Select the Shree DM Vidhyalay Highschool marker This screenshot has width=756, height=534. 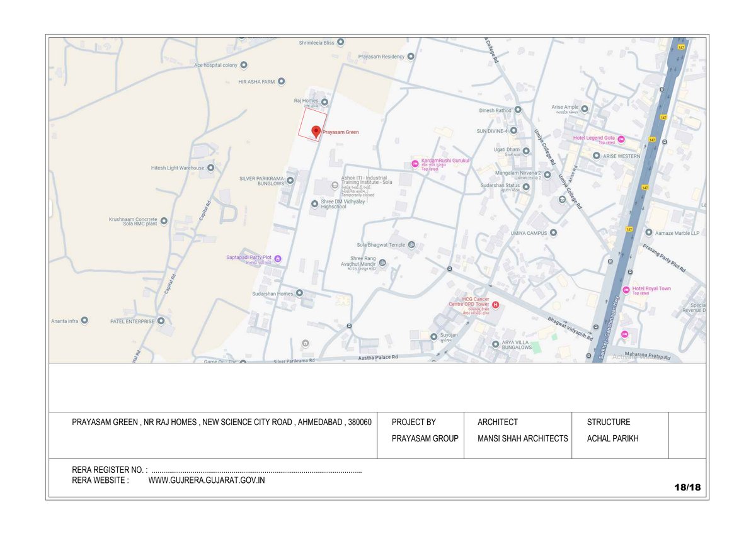point(314,203)
